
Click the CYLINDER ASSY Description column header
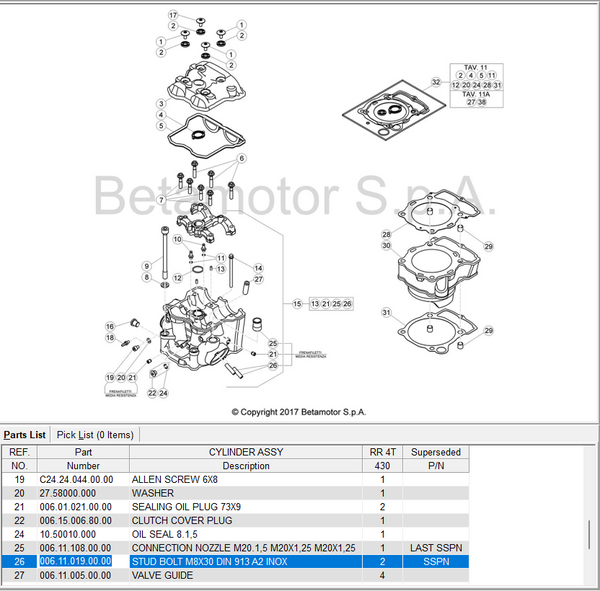246,459
